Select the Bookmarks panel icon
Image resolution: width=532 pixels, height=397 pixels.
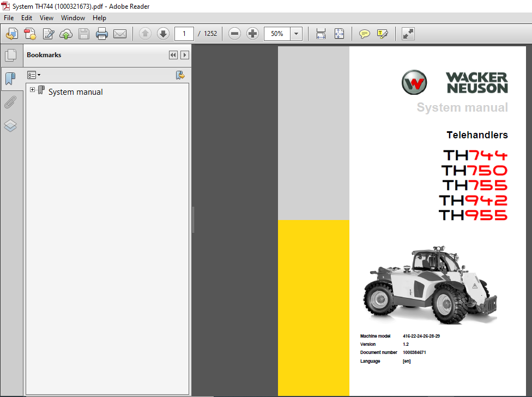coord(11,78)
